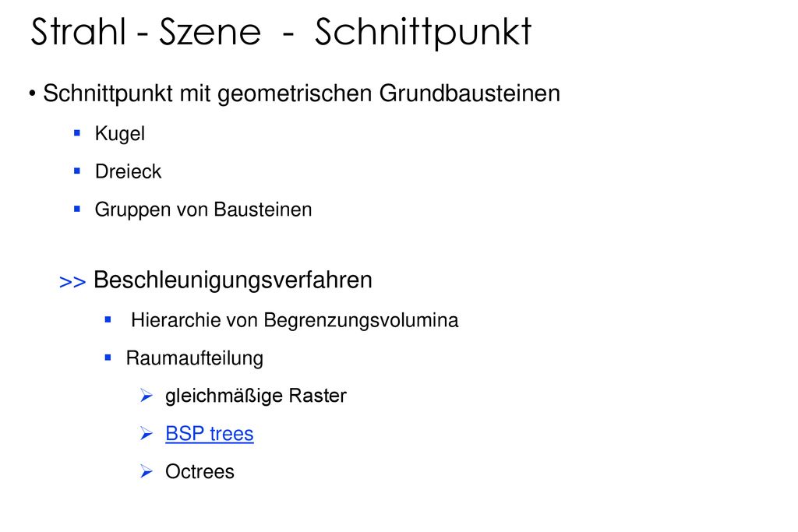Click the Beschleunigungsverfahren heading

pyautogui.click(x=233, y=280)
